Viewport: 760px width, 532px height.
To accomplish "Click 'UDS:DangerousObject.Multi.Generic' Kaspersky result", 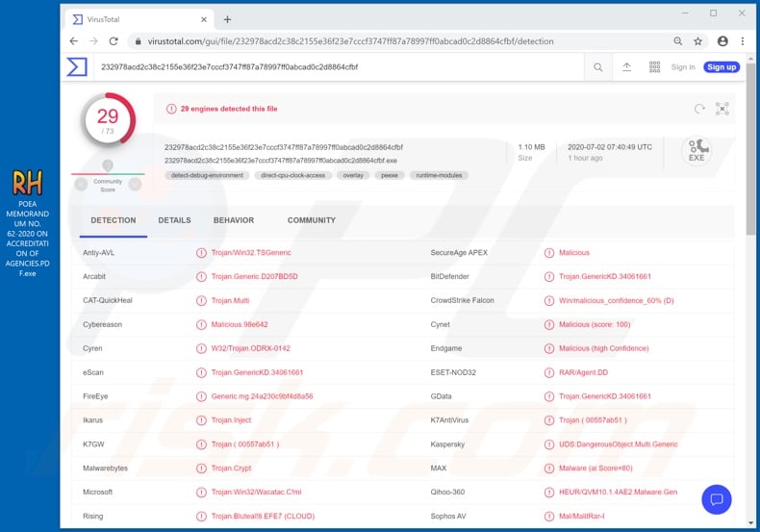I will [619, 444].
